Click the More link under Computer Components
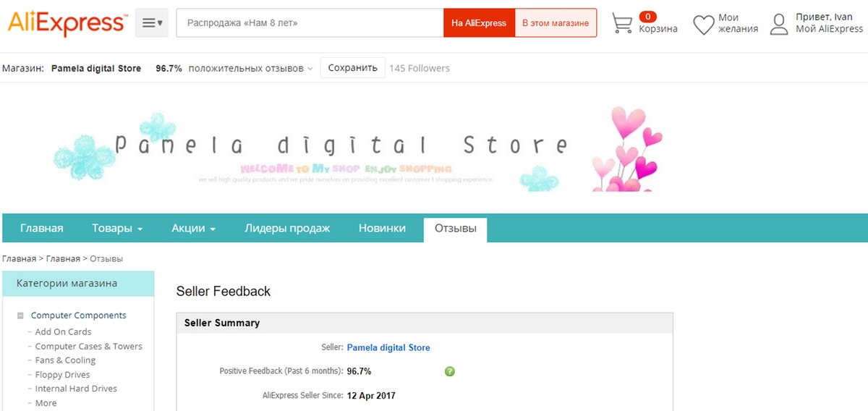The image size is (868, 411). [x=46, y=403]
